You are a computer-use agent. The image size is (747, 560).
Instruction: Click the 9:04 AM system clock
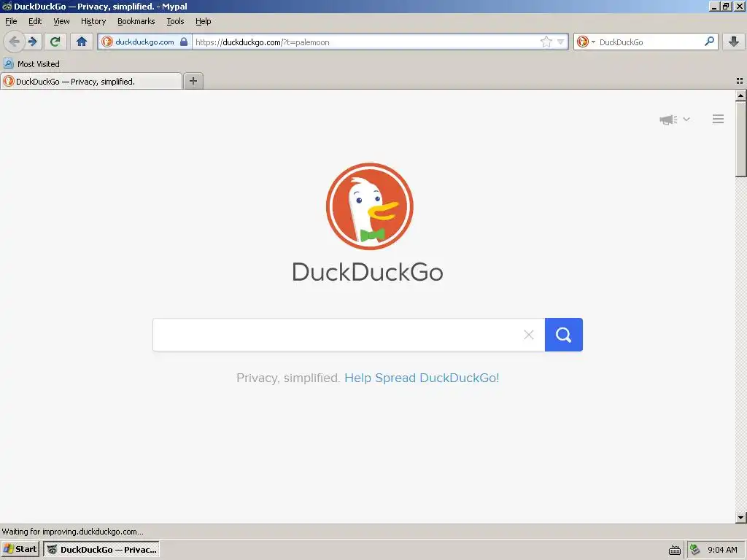[723, 550]
